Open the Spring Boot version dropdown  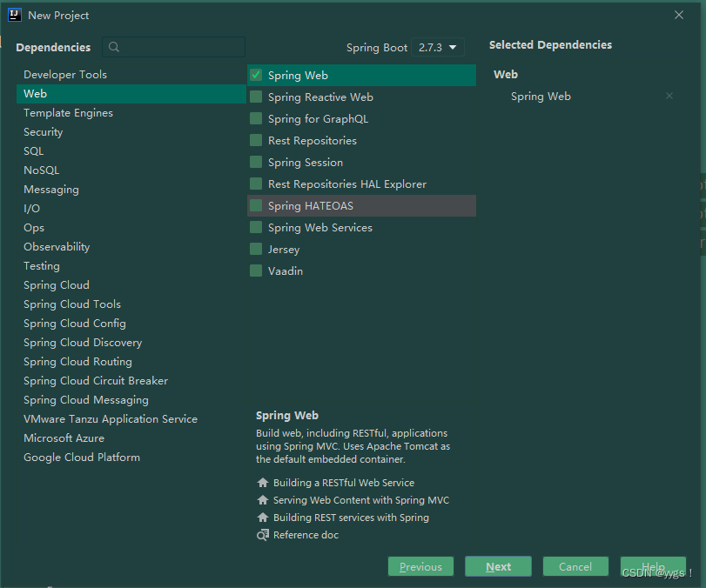[x=438, y=47]
